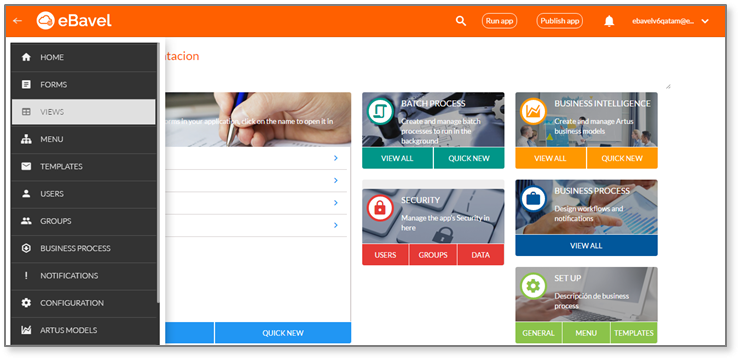Click the Business Process hexagon icon in sidebar
The height and width of the screenshot is (360, 740).
[26, 248]
